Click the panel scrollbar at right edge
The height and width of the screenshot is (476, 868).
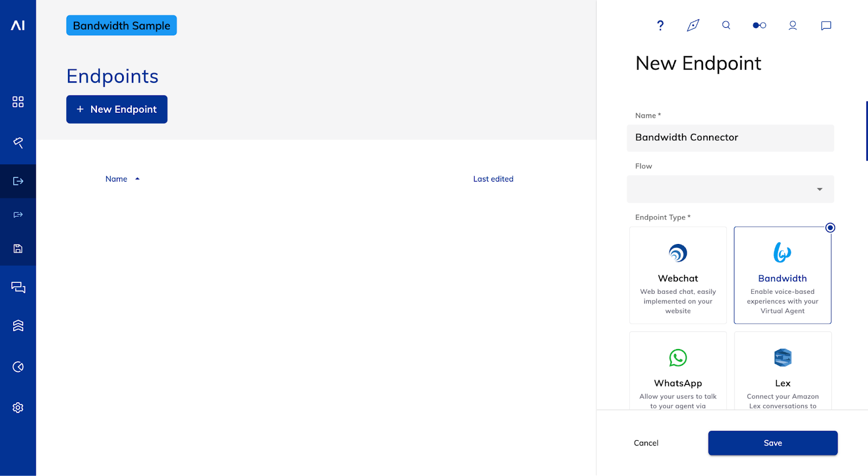pyautogui.click(x=866, y=131)
